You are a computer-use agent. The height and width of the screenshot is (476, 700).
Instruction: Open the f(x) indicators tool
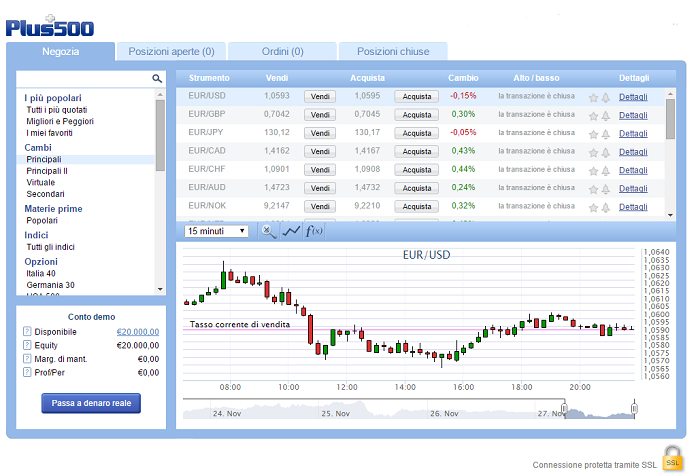pyautogui.click(x=314, y=231)
